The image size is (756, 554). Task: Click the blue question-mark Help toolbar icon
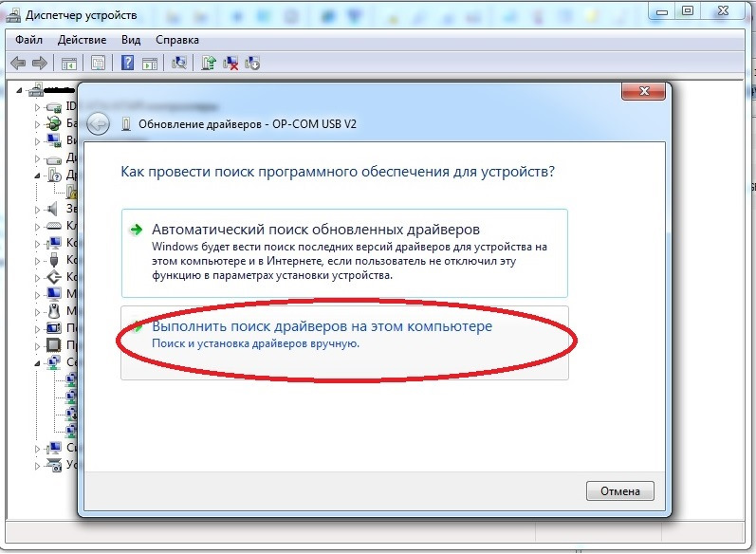point(127,63)
